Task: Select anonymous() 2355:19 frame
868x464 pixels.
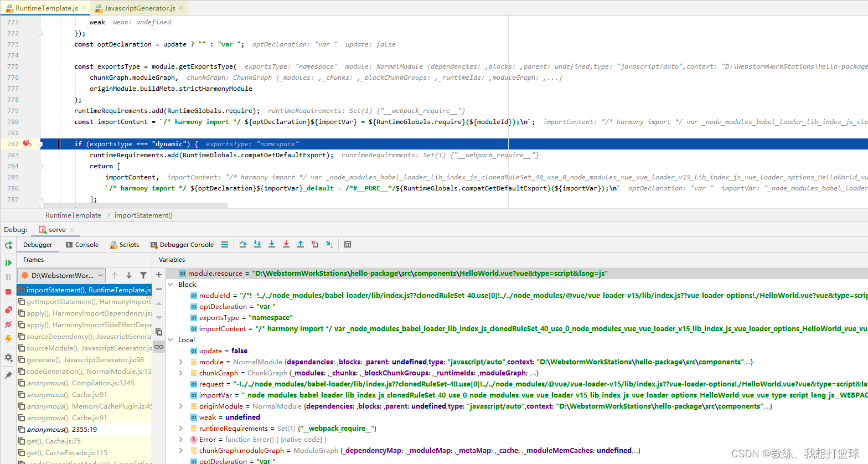Action: 84,430
